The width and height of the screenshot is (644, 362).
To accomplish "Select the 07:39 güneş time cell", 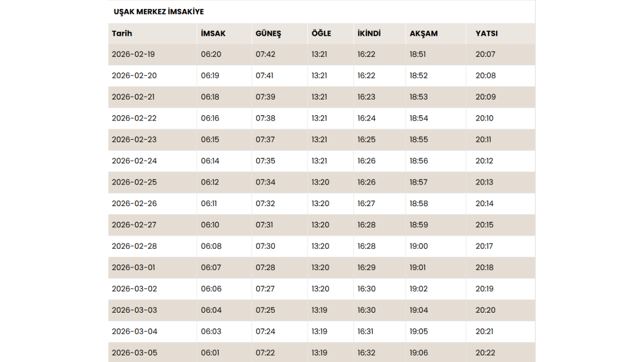I will (x=265, y=97).
